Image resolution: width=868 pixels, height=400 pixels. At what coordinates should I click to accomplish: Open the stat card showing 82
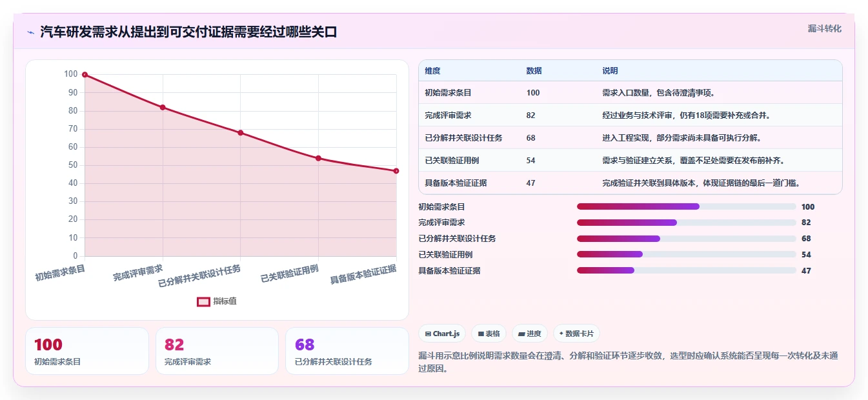click(217, 351)
